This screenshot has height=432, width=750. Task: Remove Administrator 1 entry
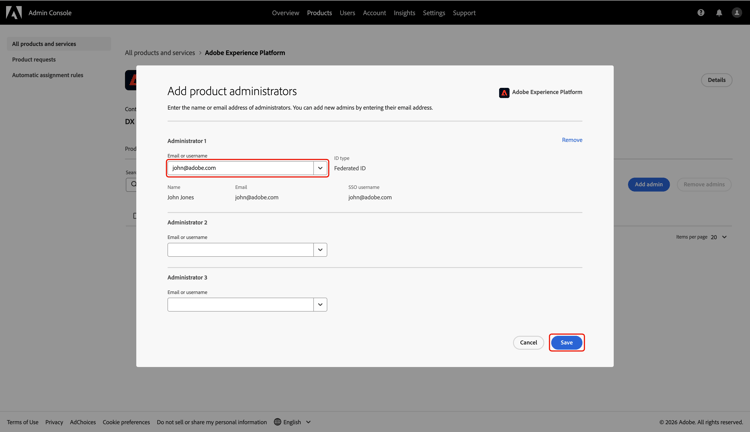point(572,140)
